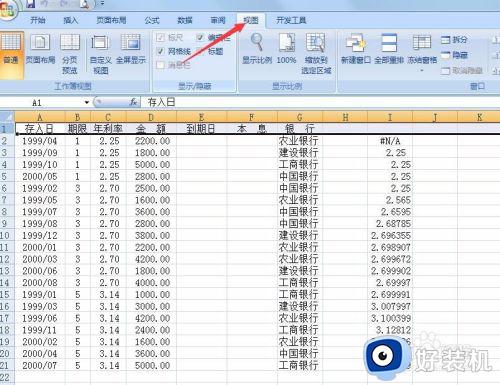Open Customize Quick Access Toolbar dropdown
Image resolution: width=500 pixels, height=385 pixels.
102,4
